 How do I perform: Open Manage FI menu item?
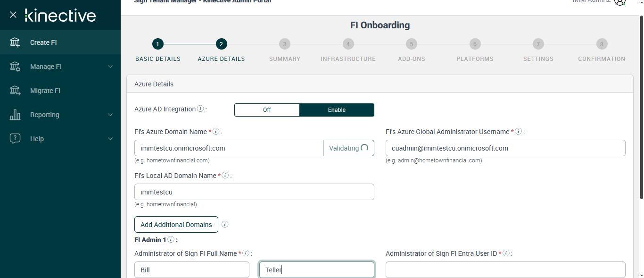click(x=60, y=67)
